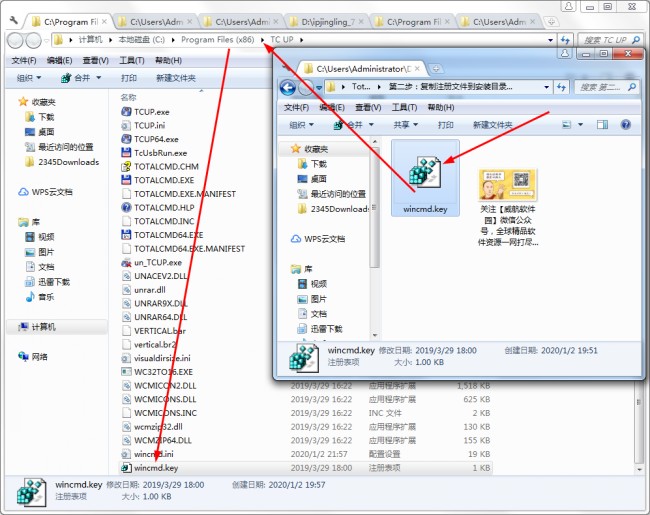Open the help icon in front window toolbar
Image resolution: width=650 pixels, height=515 pixels.
(x=626, y=124)
